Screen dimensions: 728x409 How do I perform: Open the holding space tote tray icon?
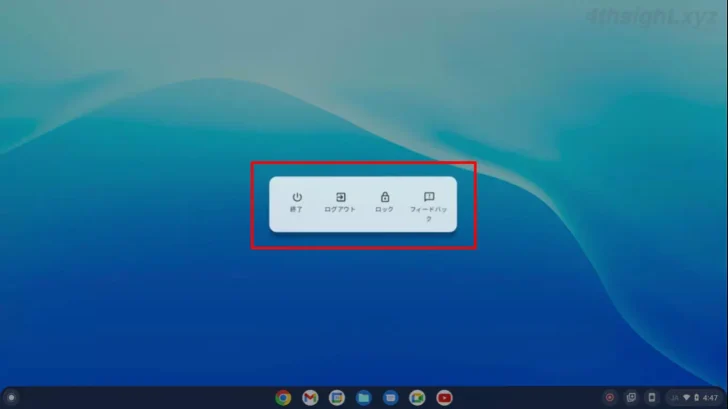(631, 398)
